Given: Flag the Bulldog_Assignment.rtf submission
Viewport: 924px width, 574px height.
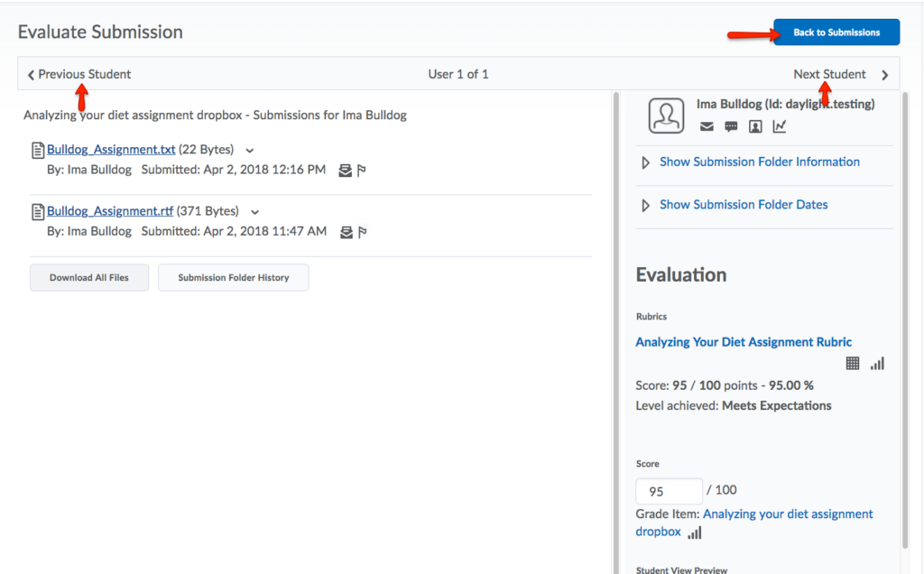Looking at the screenshot, I should coord(362,232).
